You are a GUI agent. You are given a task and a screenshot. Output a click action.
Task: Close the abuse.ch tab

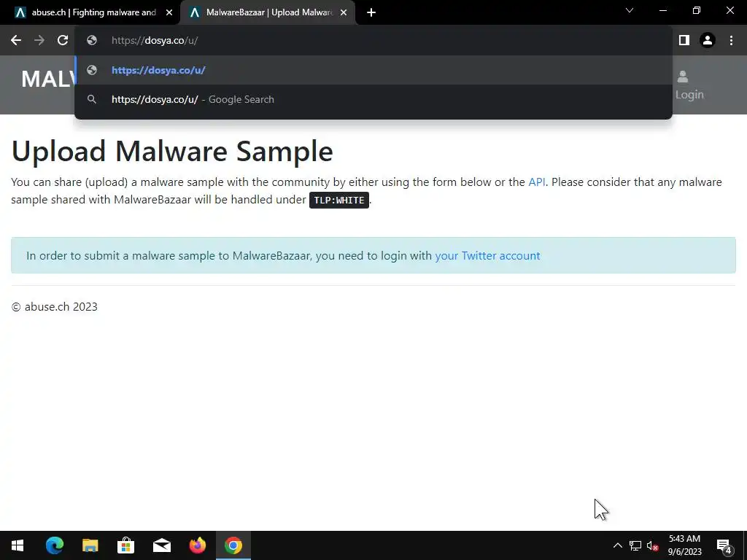pos(169,12)
